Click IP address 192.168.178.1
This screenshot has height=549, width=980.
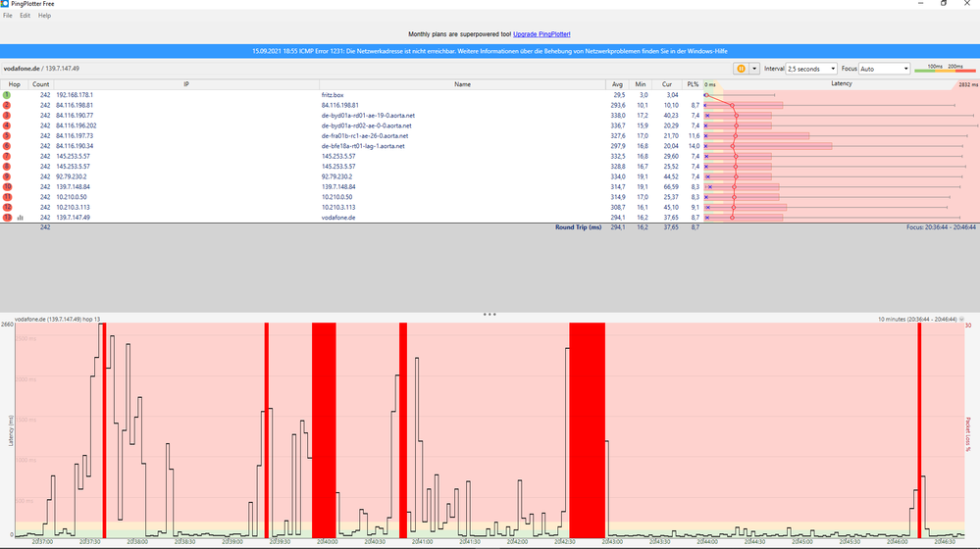click(x=75, y=95)
